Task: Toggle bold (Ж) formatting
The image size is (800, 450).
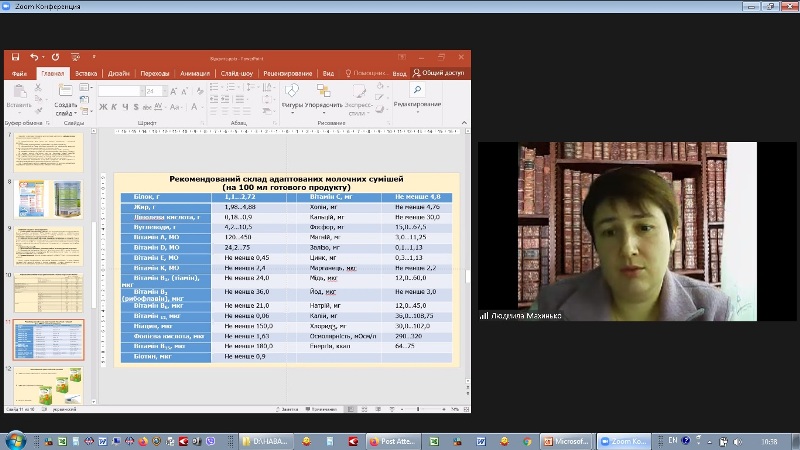Action: [102, 107]
